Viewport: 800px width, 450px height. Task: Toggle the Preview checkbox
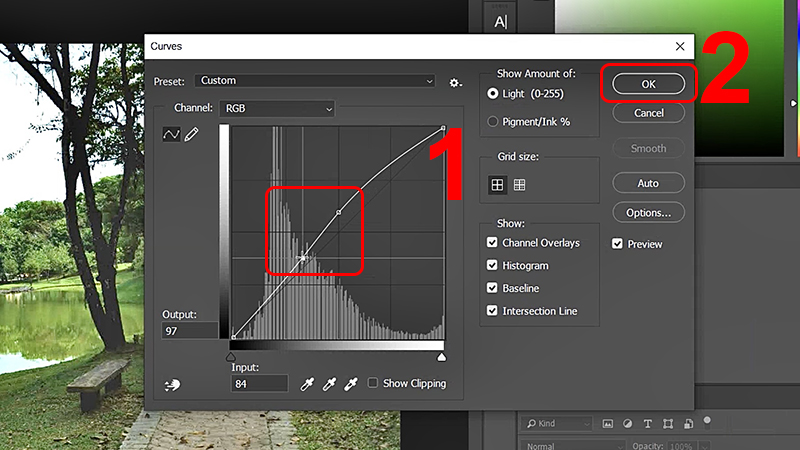[617, 244]
